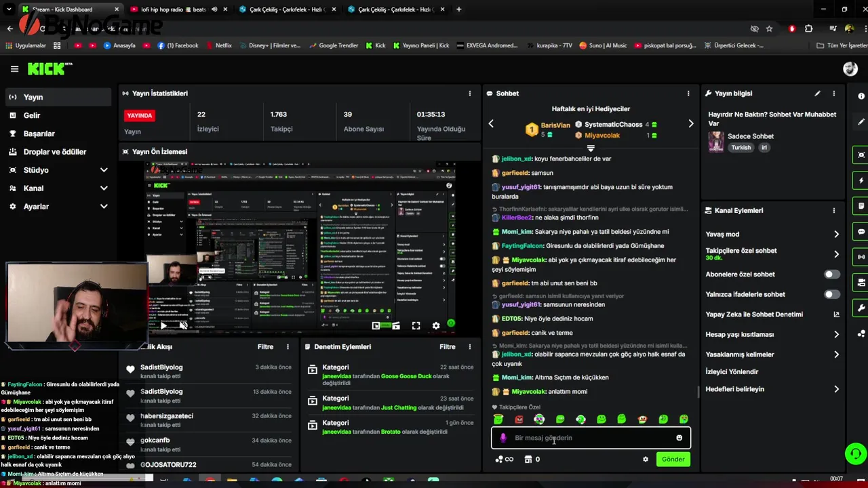Screen dimensions: 868x488
Task: Mute the stream preview audio
Action: tap(183, 325)
